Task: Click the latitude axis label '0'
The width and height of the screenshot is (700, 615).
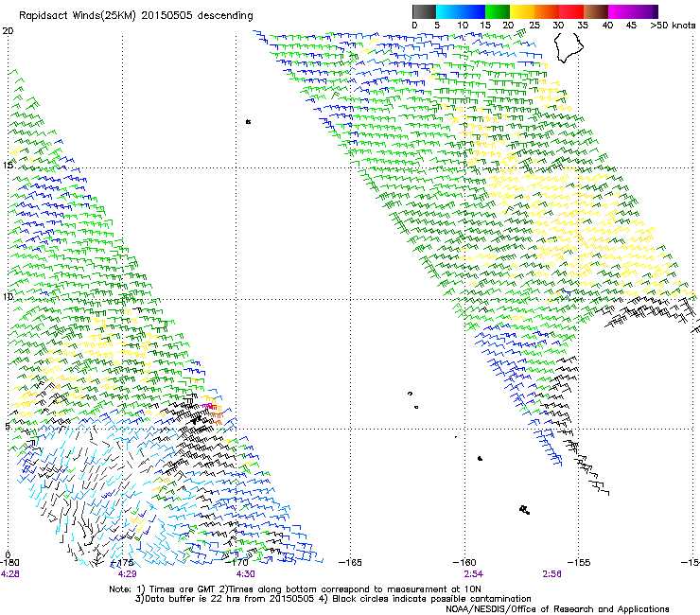Action: click(8, 555)
